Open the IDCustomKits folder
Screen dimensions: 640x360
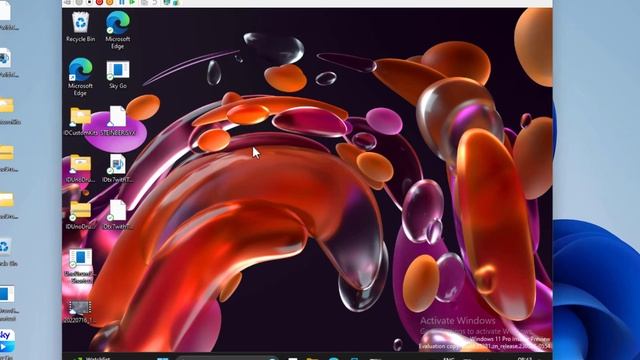coord(81,121)
